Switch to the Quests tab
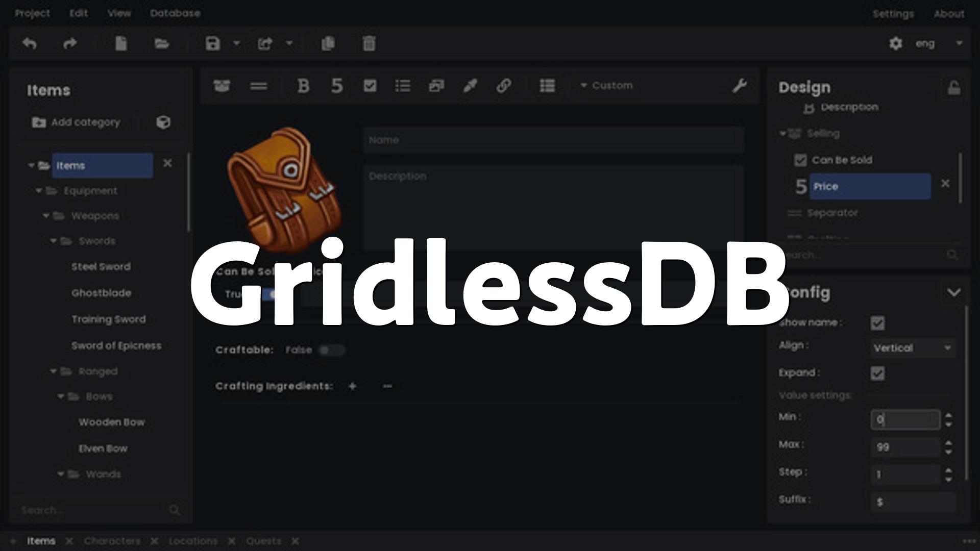The height and width of the screenshot is (551, 980). [x=263, y=541]
